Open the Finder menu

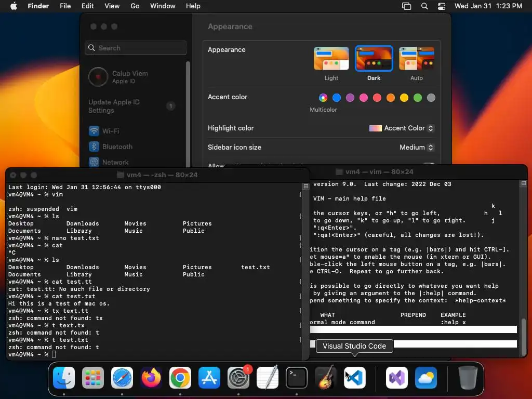pos(38,6)
